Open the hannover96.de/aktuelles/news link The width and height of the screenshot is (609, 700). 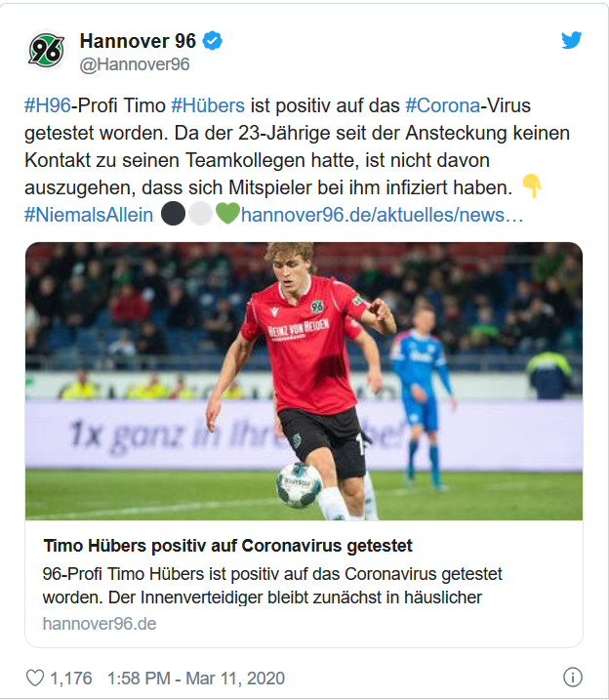click(x=382, y=214)
